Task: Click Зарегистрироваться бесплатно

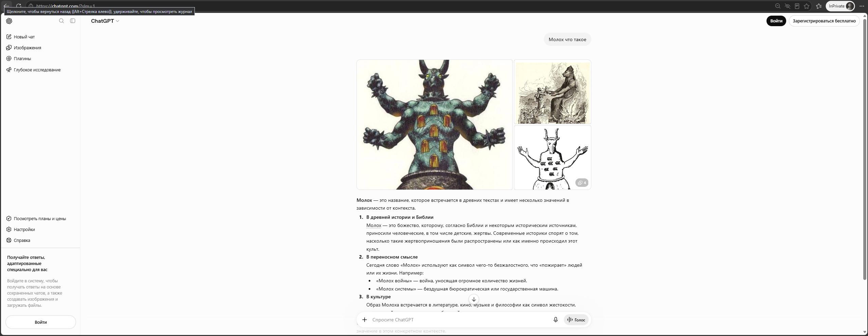Action: (824, 21)
